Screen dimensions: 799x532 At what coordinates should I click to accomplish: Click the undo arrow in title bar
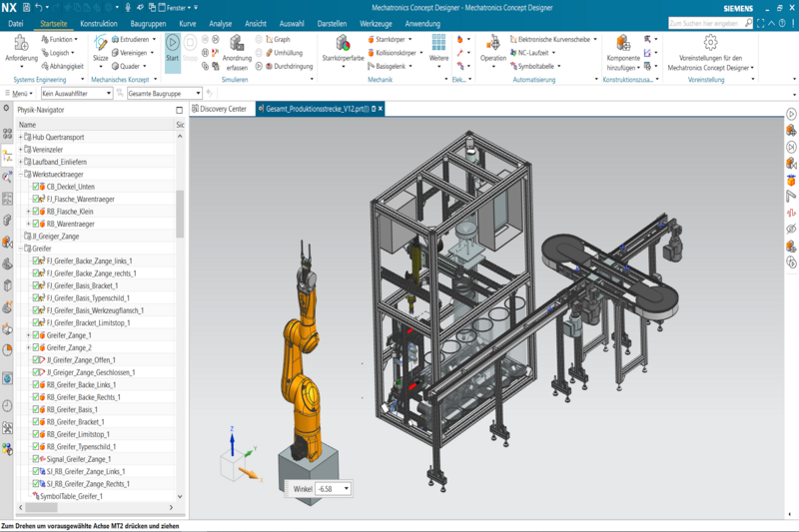(x=38, y=8)
